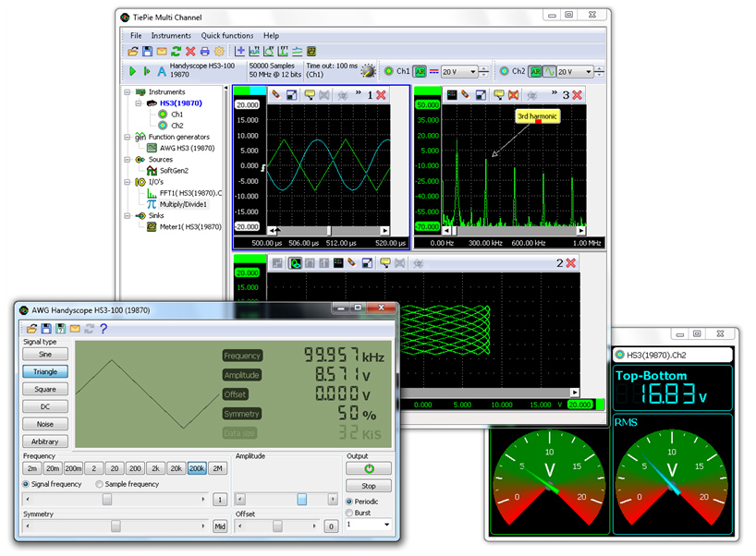The width and height of the screenshot is (756, 556).
Task: Select Noise signal type
Action: click(x=45, y=424)
